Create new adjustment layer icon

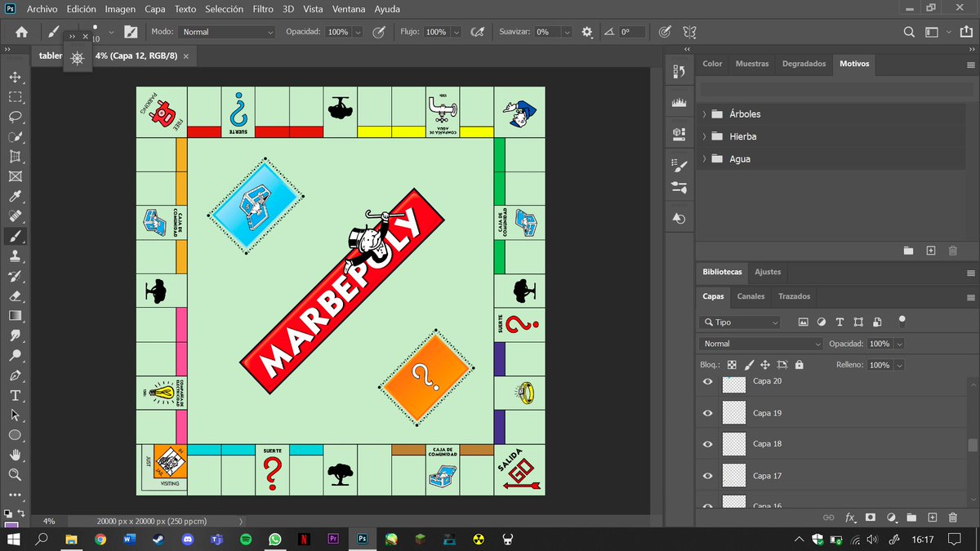pos(891,518)
